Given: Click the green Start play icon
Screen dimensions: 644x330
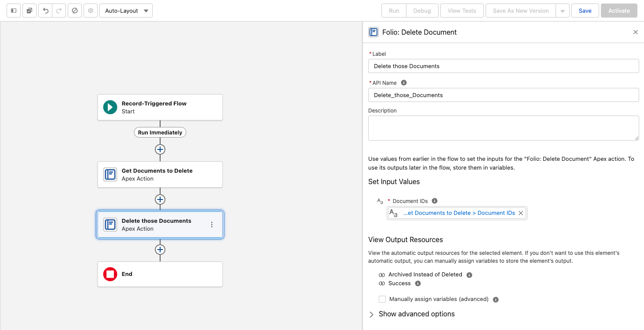Looking at the screenshot, I should point(110,107).
